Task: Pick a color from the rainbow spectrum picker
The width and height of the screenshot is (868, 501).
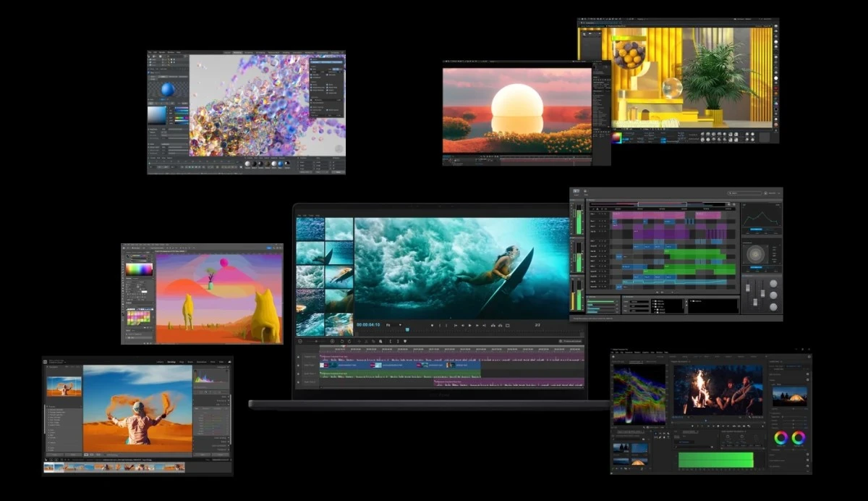Action: 140,269
